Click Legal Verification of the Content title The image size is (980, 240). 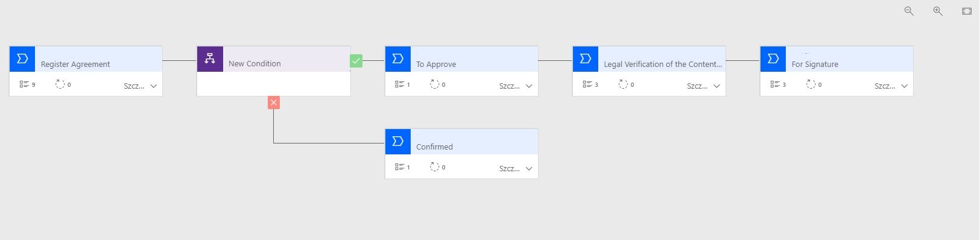(x=663, y=64)
